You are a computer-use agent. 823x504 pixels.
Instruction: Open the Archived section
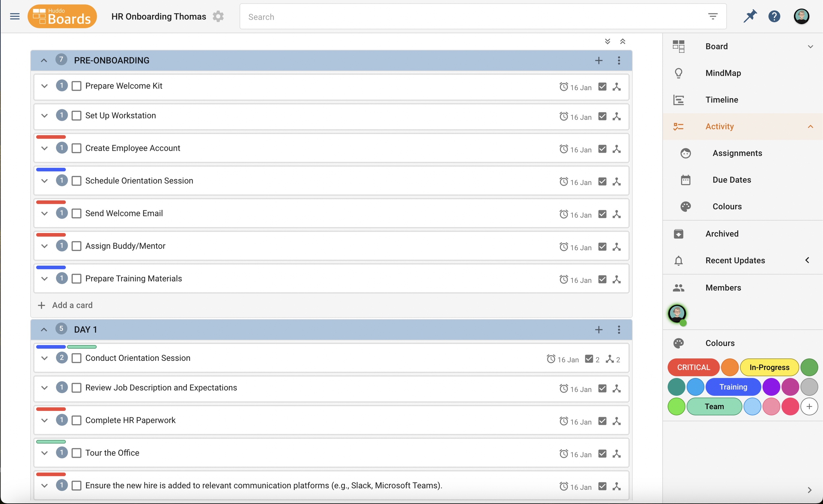click(722, 234)
